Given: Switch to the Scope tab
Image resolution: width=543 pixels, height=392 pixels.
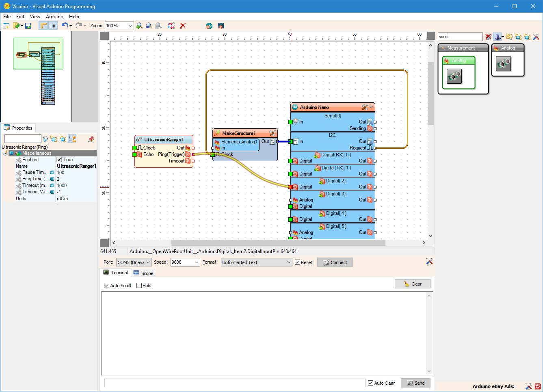Looking at the screenshot, I should [143, 273].
